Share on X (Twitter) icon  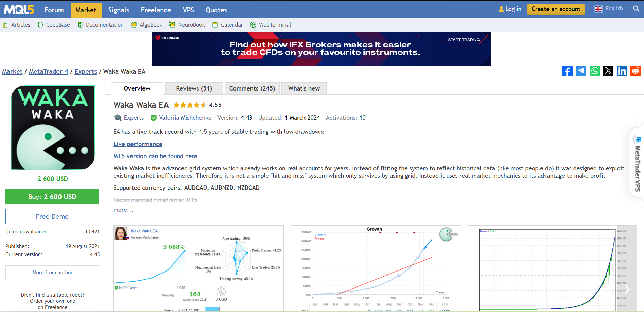tap(608, 71)
